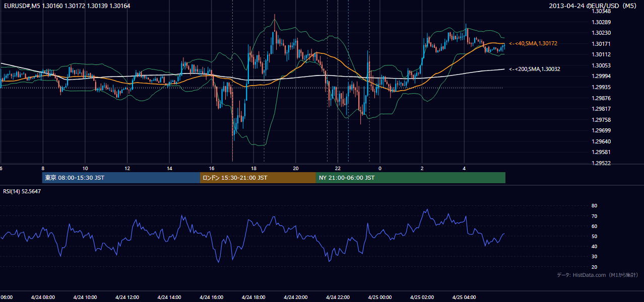Viewport: 644px width, 302px height.
Task: Click the 4/24 12:00 bottom time label
Action: 127,297
